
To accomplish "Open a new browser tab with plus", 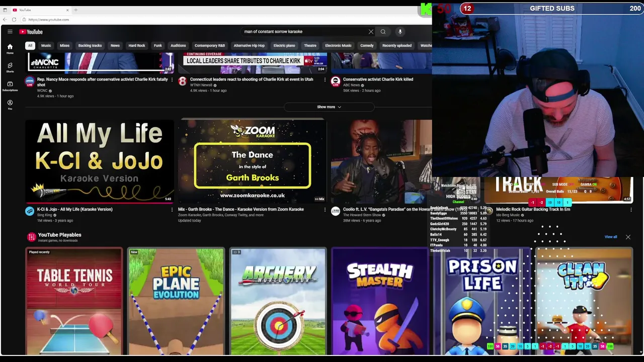I will click(x=76, y=10).
